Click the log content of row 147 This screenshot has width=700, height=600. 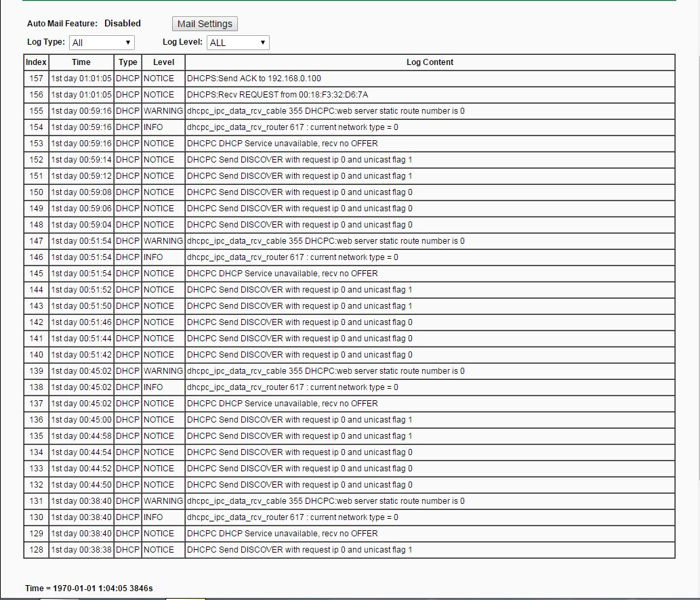click(x=326, y=241)
